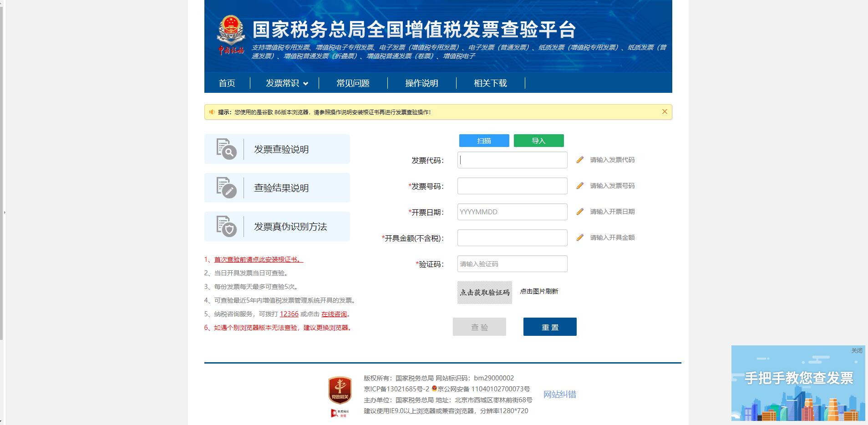Click the blue 扫描 button
The width and height of the screenshot is (868, 425).
484,141
